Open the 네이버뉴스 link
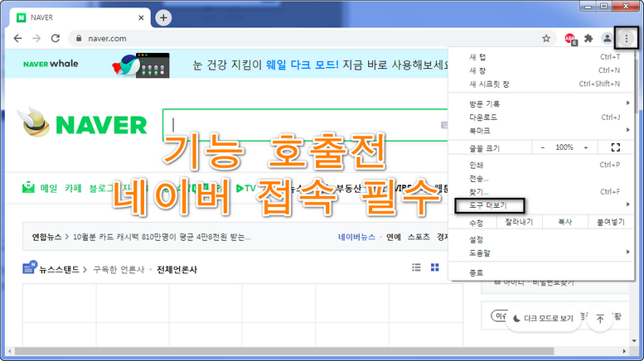 pyautogui.click(x=356, y=237)
